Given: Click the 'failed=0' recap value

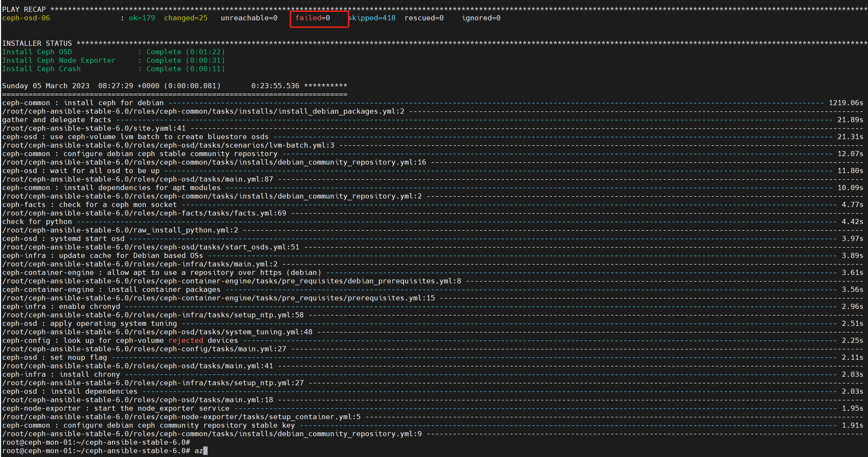Looking at the screenshot, I should pyautogui.click(x=312, y=18).
